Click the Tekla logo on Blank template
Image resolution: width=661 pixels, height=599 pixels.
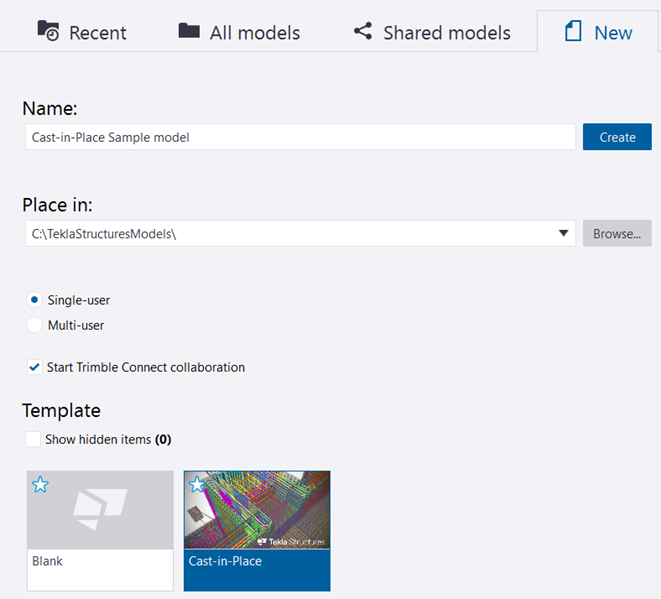(x=100, y=509)
